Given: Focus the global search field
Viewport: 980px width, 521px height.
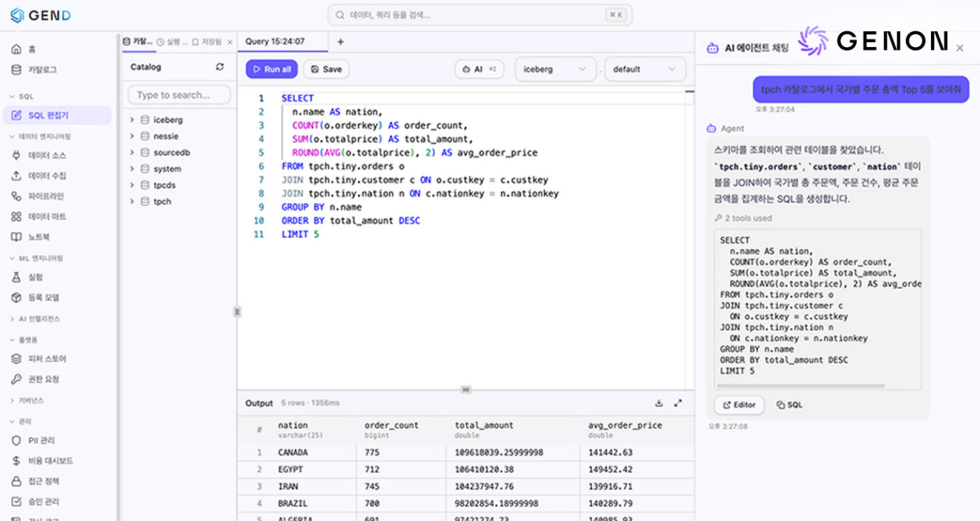Looking at the screenshot, I should pyautogui.click(x=480, y=15).
